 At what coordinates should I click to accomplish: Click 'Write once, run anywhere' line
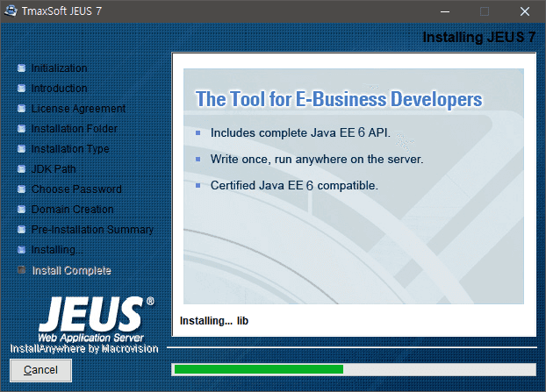click(x=317, y=160)
